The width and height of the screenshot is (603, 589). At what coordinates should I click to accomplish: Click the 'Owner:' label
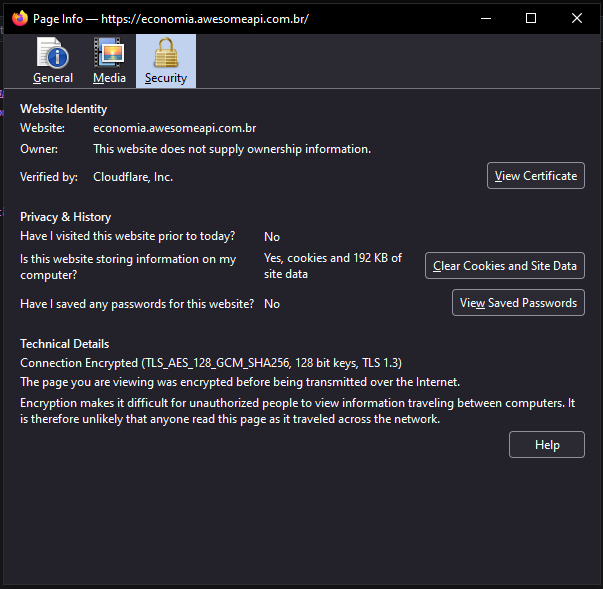click(x=39, y=149)
